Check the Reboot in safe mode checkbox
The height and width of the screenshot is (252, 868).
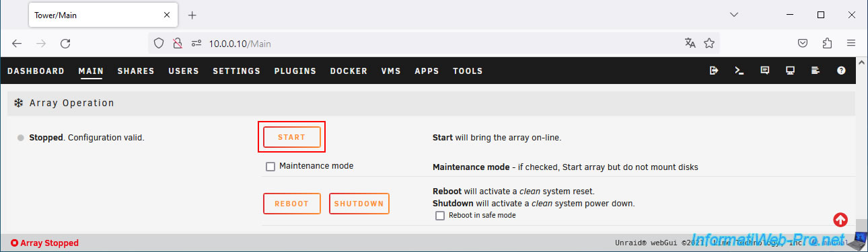coord(440,216)
